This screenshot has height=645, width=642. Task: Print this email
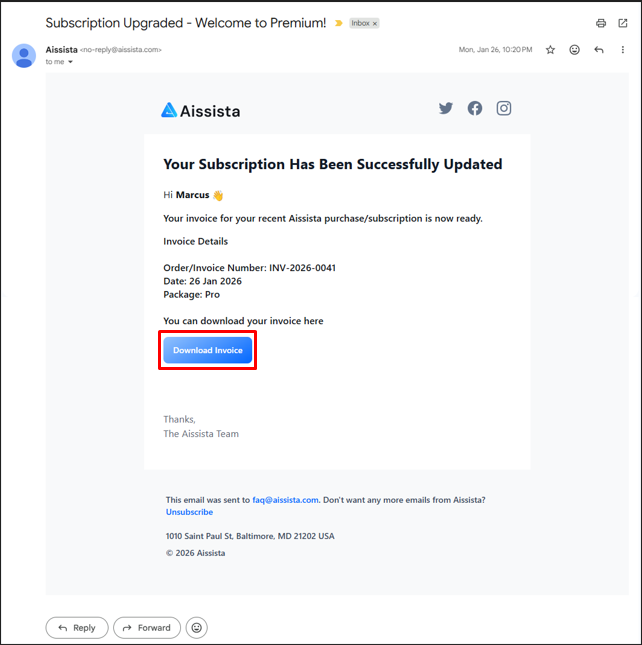pos(600,23)
